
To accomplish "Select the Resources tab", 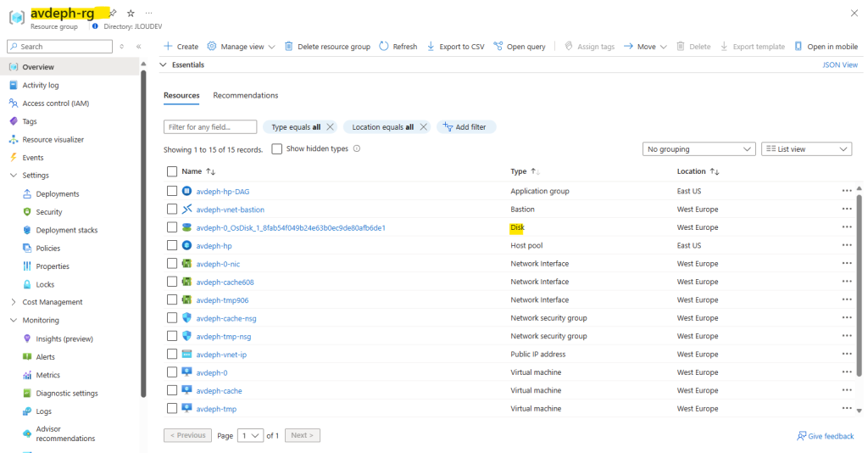I will [x=181, y=95].
